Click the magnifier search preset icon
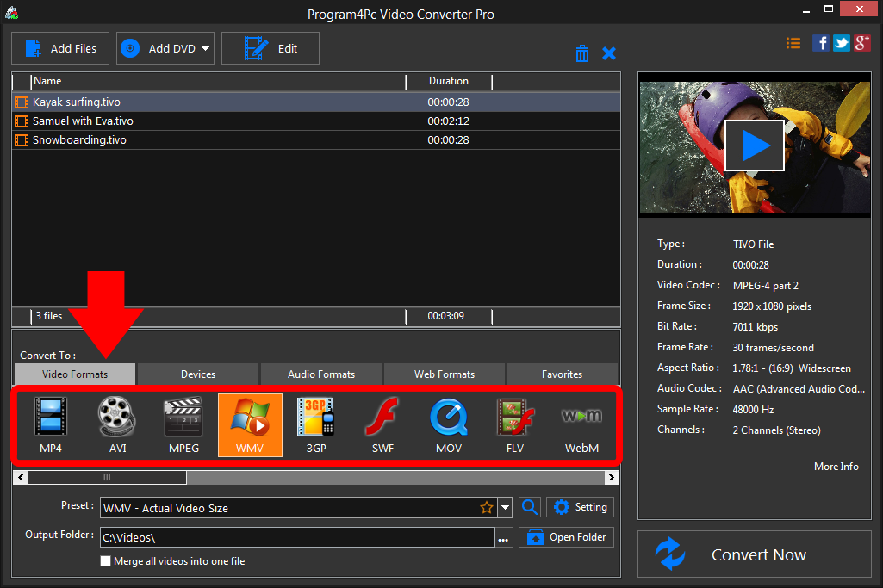883x588 pixels. [x=529, y=507]
